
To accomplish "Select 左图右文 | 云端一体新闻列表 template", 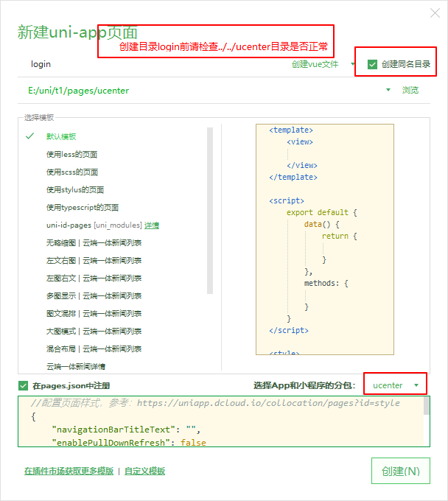I will [94, 278].
